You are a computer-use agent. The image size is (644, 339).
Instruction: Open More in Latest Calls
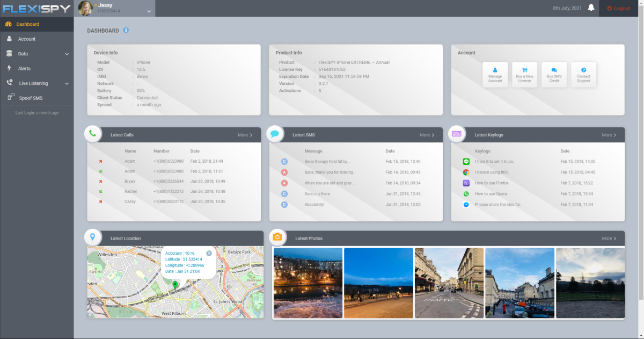[245, 135]
